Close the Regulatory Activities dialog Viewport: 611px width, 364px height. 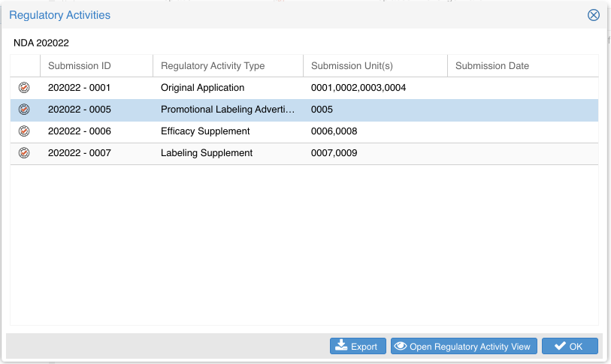coord(594,15)
